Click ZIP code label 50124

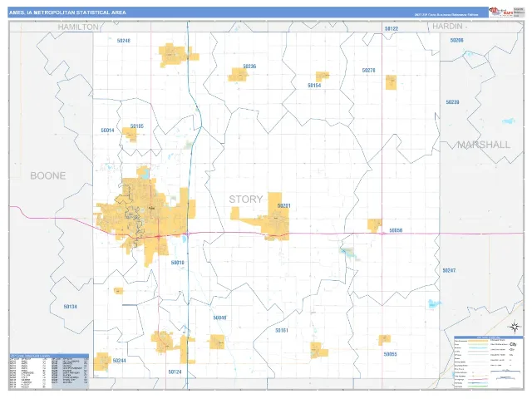[175, 372]
